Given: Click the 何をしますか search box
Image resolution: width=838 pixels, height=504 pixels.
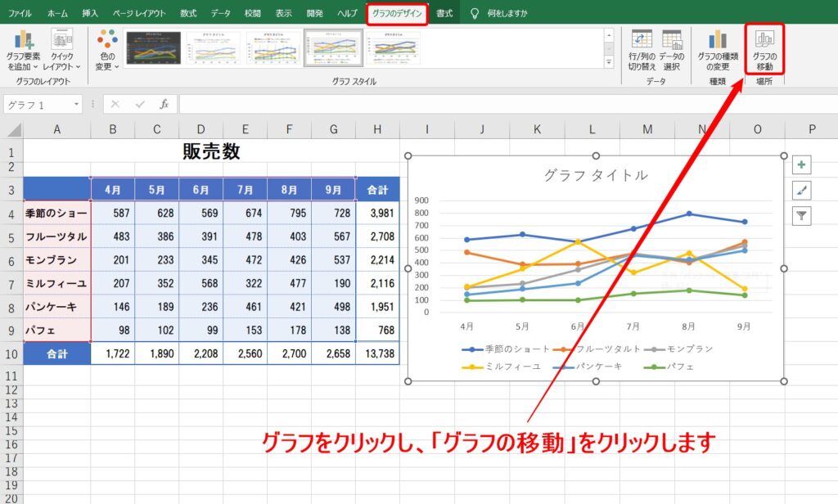Looking at the screenshot, I should pos(507,13).
